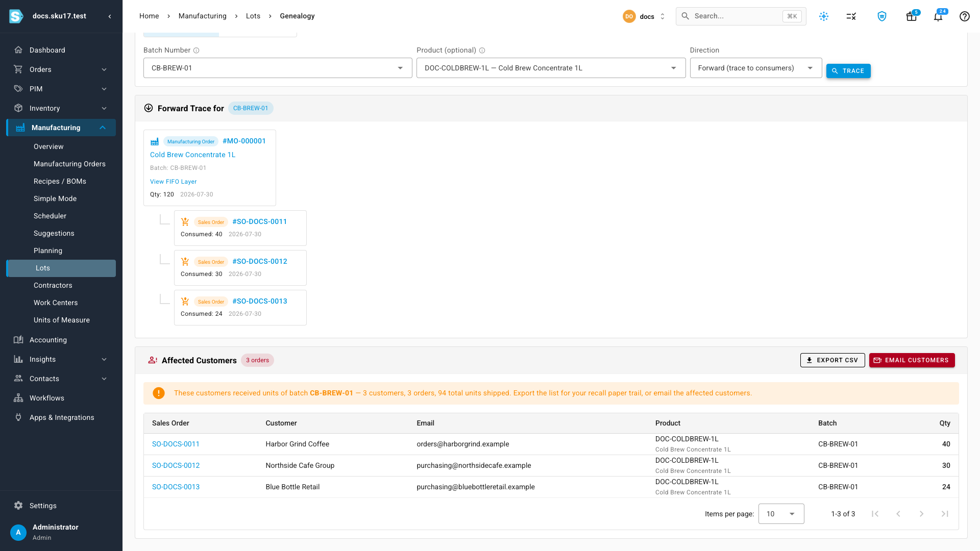
Task: Go to Lots breadcrumb
Action: [x=253, y=16]
